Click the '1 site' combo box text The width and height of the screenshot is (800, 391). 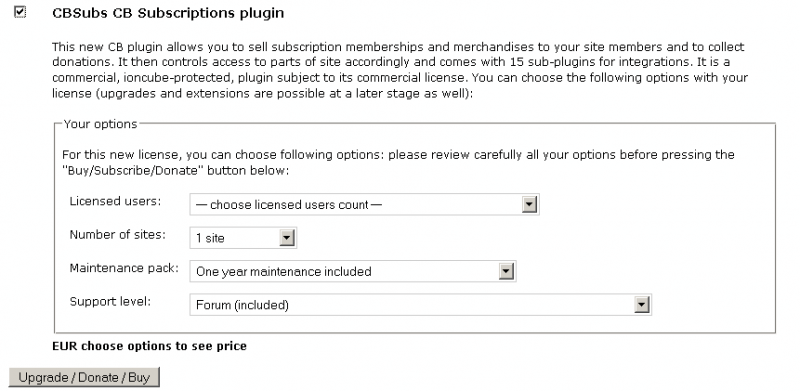[243, 238]
